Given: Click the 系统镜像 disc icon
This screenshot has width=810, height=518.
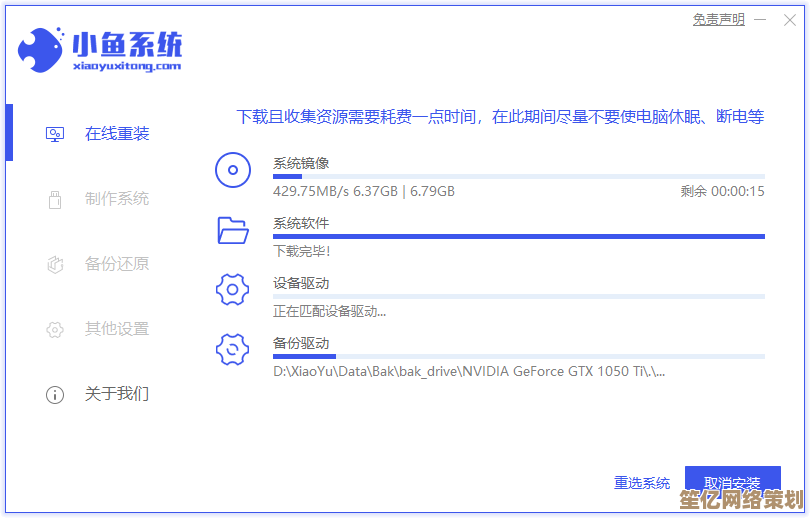Looking at the screenshot, I should pyautogui.click(x=232, y=170).
